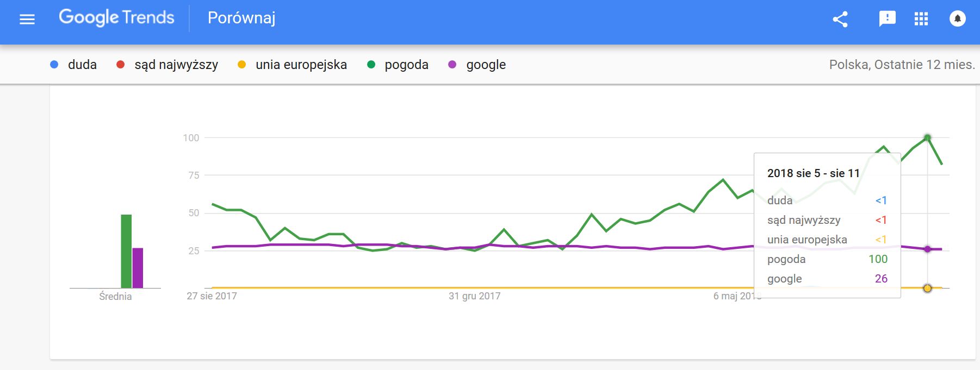
Task: Click the yellow point on baseline
Action: coord(927,288)
